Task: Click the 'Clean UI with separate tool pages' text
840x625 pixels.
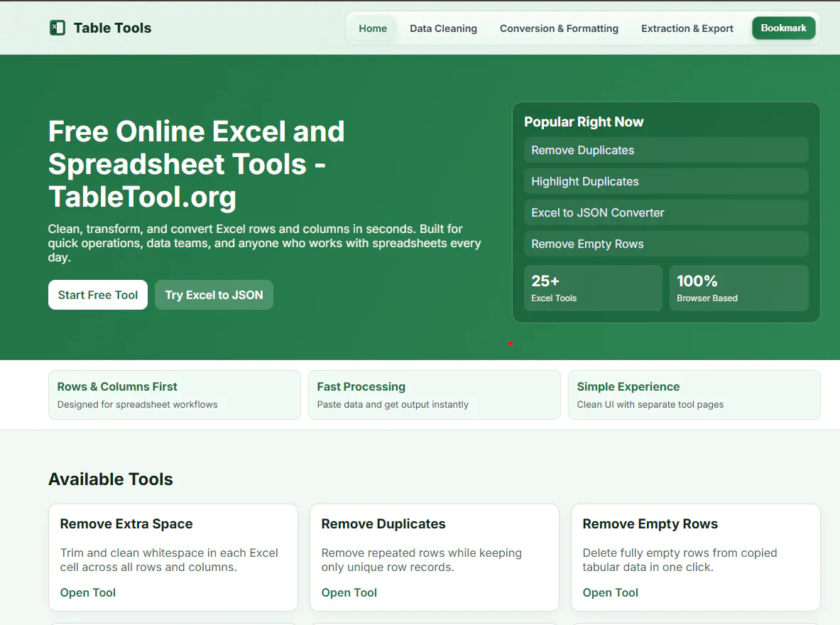Action: coord(650,404)
